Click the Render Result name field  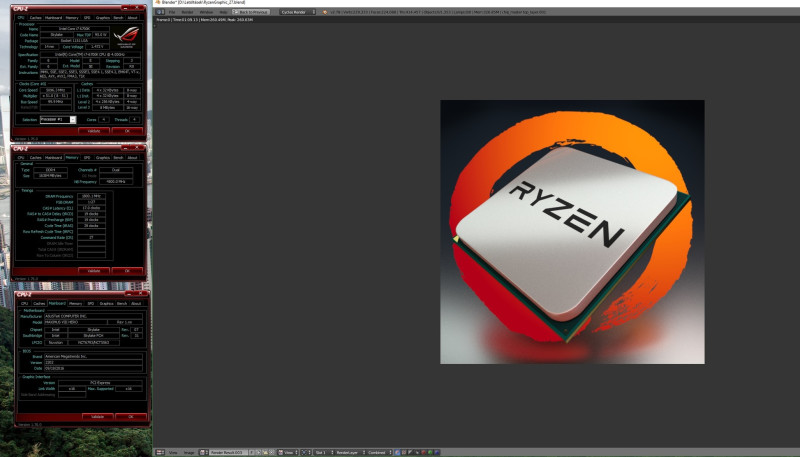pyautogui.click(x=229, y=452)
